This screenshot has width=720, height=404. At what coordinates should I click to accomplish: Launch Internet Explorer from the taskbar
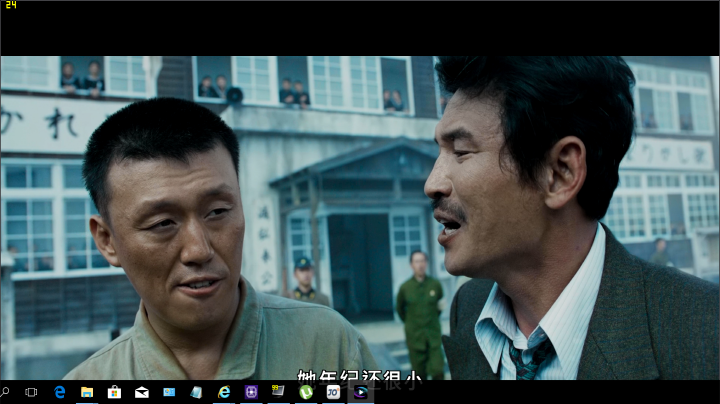pyautogui.click(x=224, y=392)
